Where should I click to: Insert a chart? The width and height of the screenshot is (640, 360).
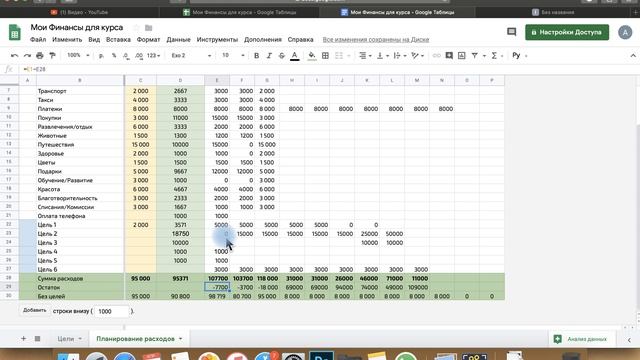(x=462, y=56)
